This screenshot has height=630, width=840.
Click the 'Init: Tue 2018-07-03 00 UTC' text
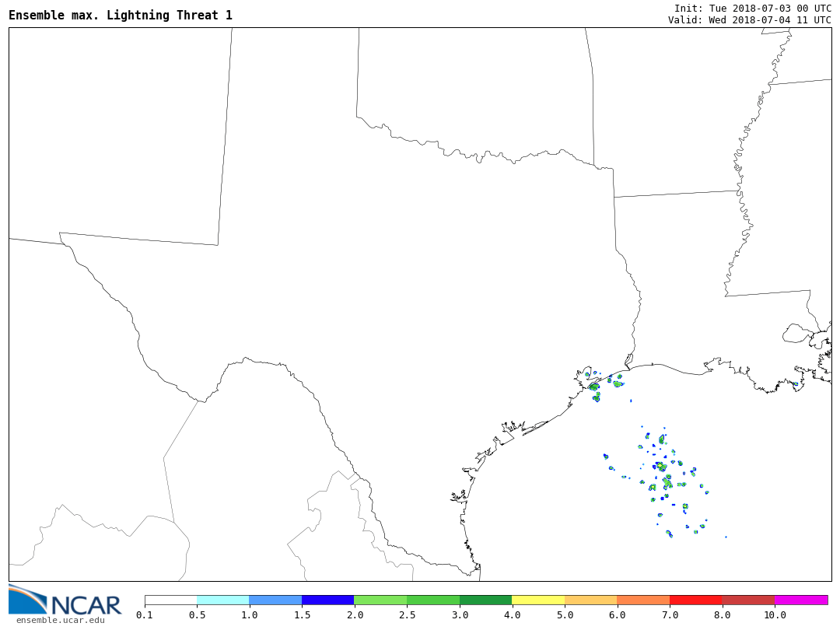(753, 9)
